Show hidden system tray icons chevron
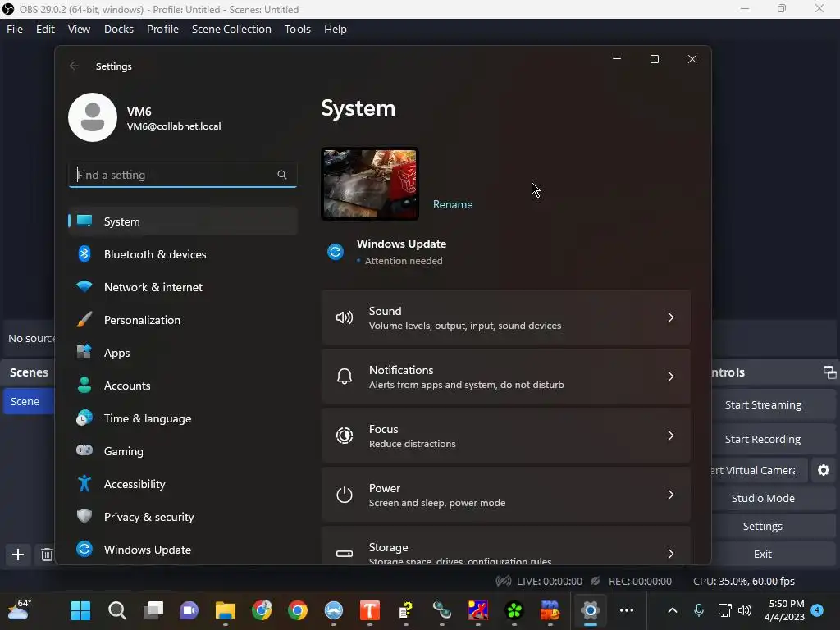 [673, 610]
